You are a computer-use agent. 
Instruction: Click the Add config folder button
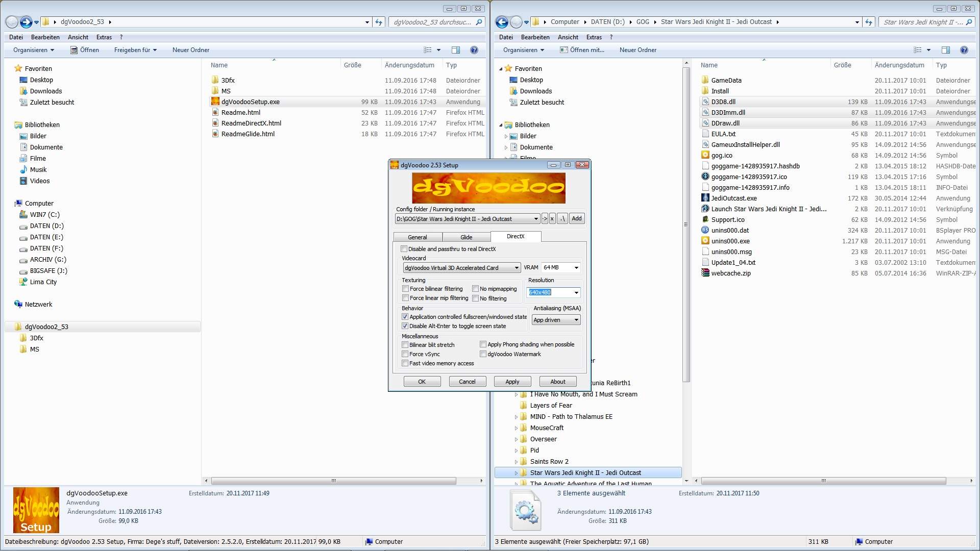(577, 218)
